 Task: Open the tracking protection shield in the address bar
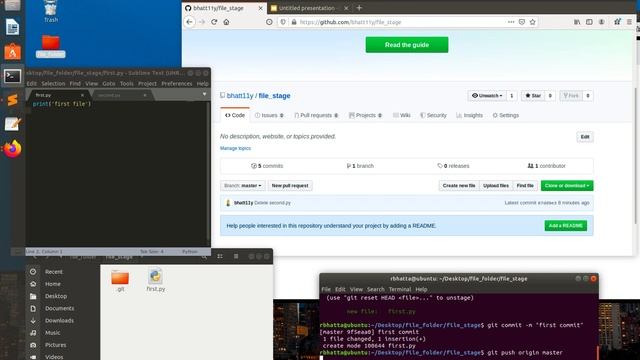click(283, 22)
